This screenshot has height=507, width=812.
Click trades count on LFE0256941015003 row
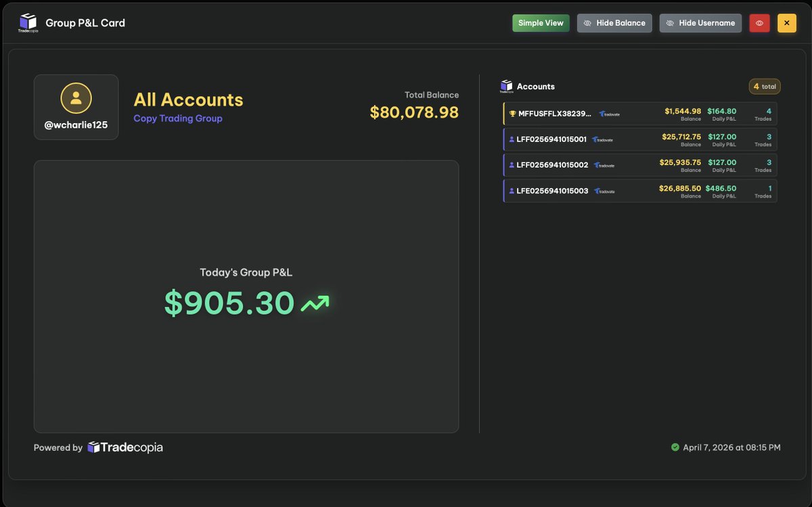click(769, 188)
